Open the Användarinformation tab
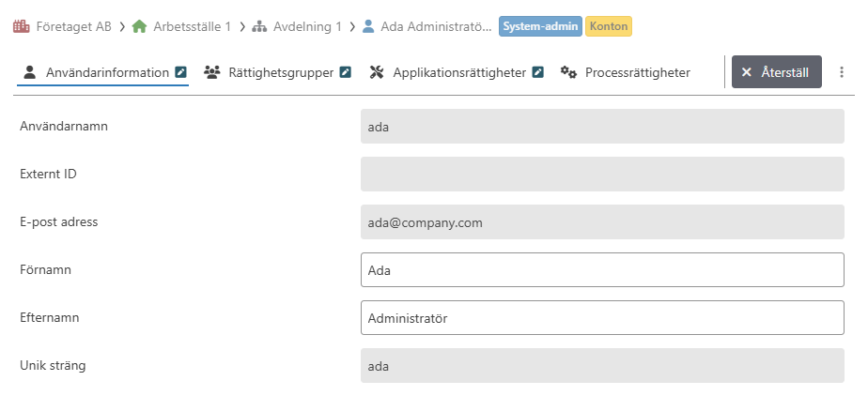The image size is (868, 396). (x=103, y=72)
